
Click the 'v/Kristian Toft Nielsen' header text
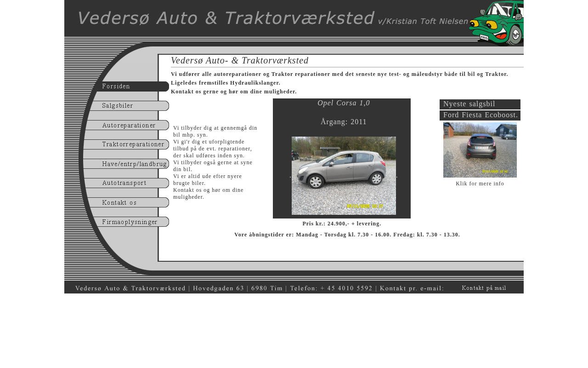423,21
